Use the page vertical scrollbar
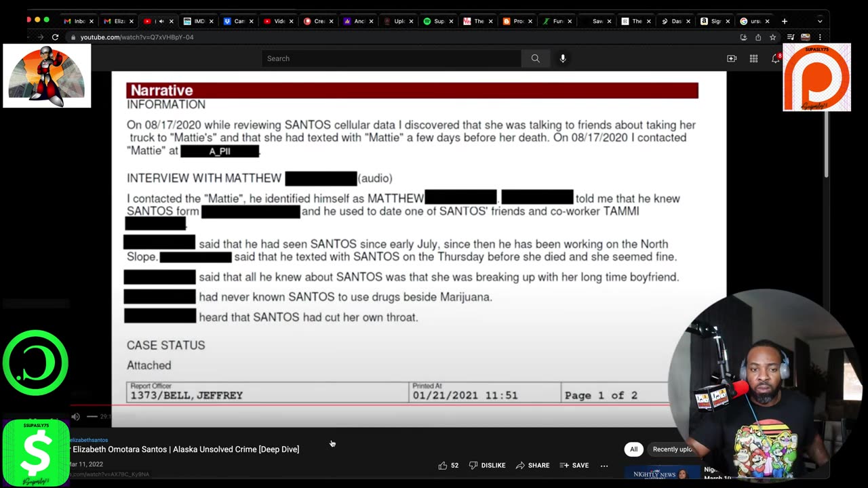The height and width of the screenshot is (488, 868). coord(826,125)
